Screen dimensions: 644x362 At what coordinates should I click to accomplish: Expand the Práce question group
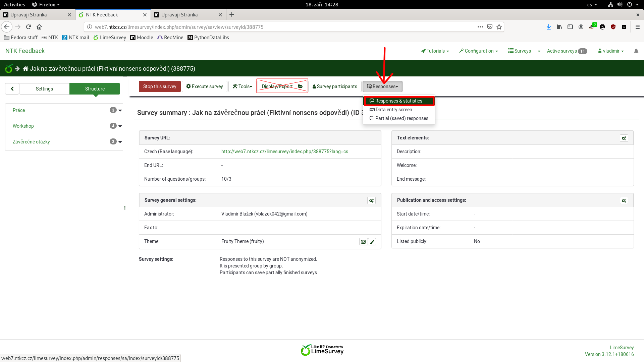click(x=120, y=110)
